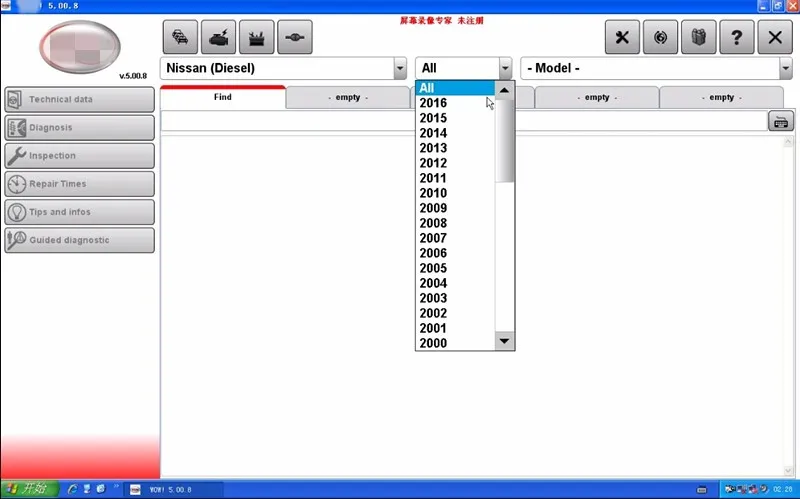Open Tips and infos section
The width and height of the screenshot is (800, 499).
tap(80, 212)
